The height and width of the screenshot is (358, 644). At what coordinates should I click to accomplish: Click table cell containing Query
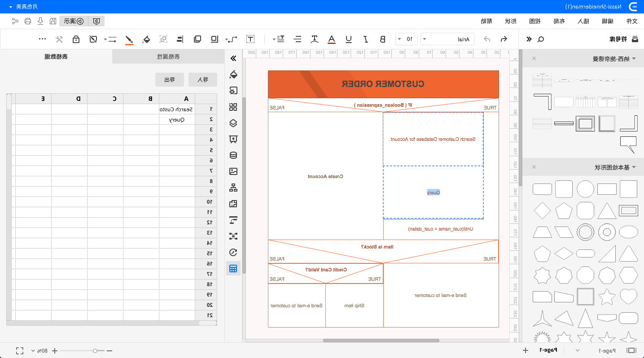[177, 119]
